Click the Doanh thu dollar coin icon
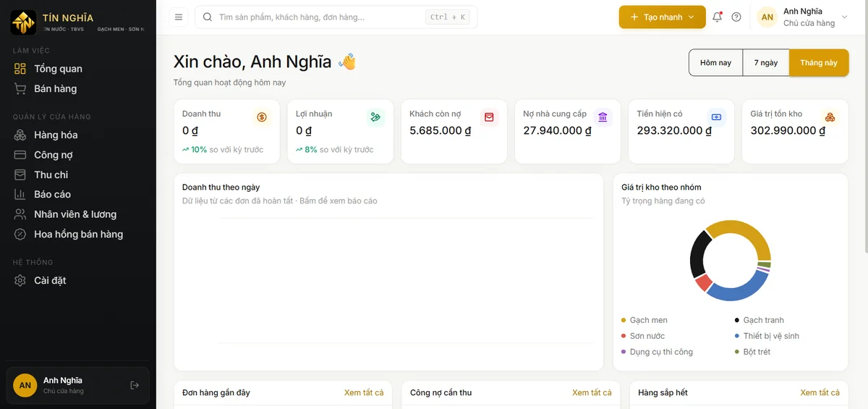The height and width of the screenshot is (409, 868). click(x=262, y=117)
